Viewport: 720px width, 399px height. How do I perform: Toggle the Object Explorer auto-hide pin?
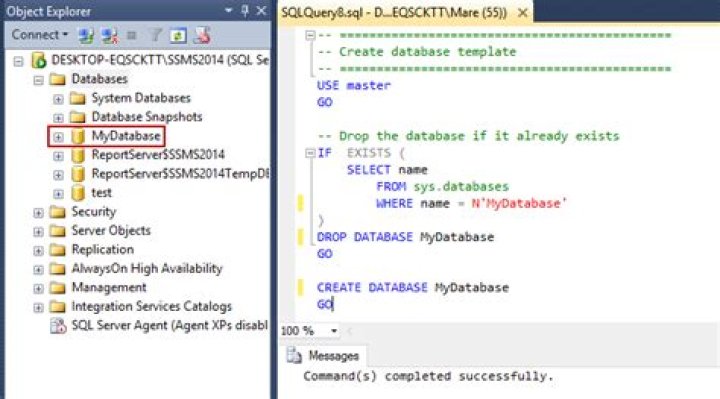245,11
